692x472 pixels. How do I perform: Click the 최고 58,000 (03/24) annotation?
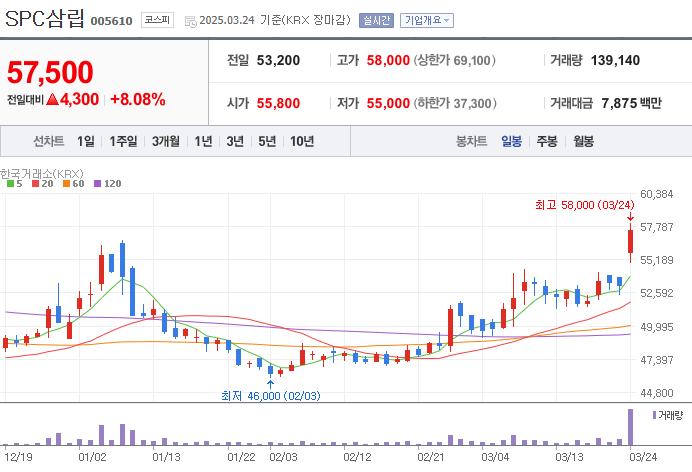point(585,205)
